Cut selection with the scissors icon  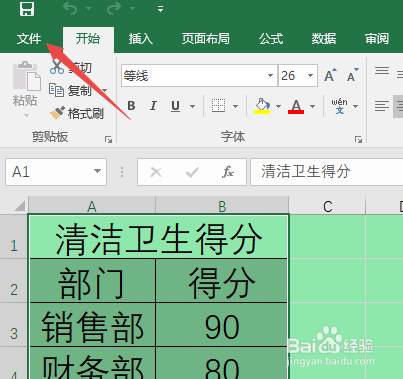coord(57,67)
